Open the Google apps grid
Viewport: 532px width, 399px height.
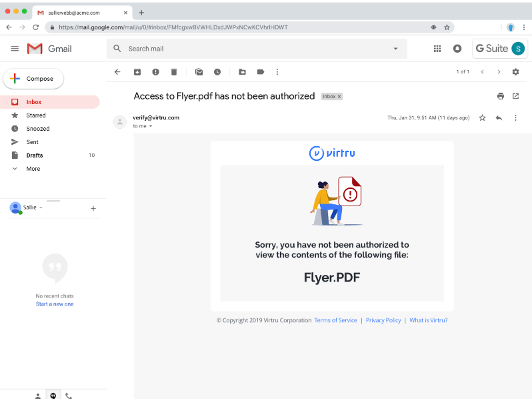(x=437, y=49)
